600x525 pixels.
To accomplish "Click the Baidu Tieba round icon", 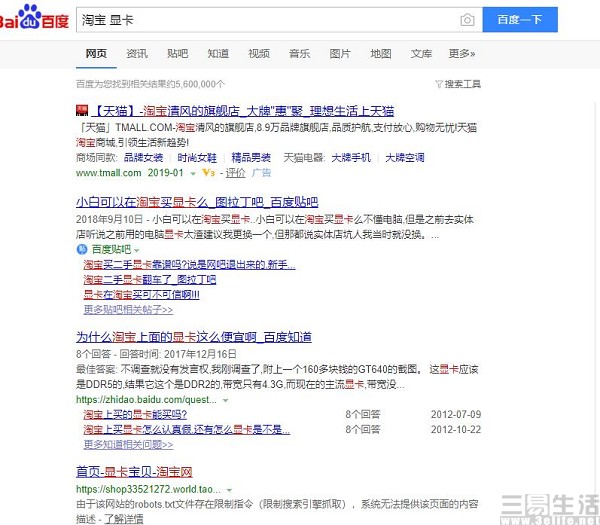I will coord(82,249).
